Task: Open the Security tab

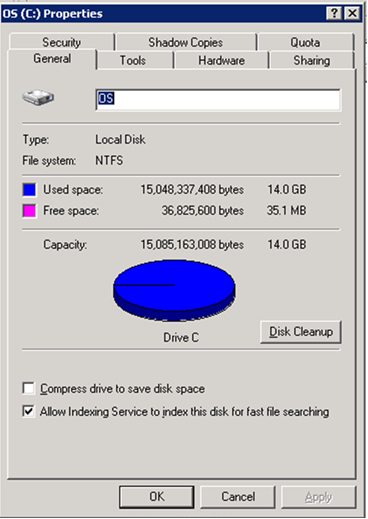Action: [x=61, y=42]
